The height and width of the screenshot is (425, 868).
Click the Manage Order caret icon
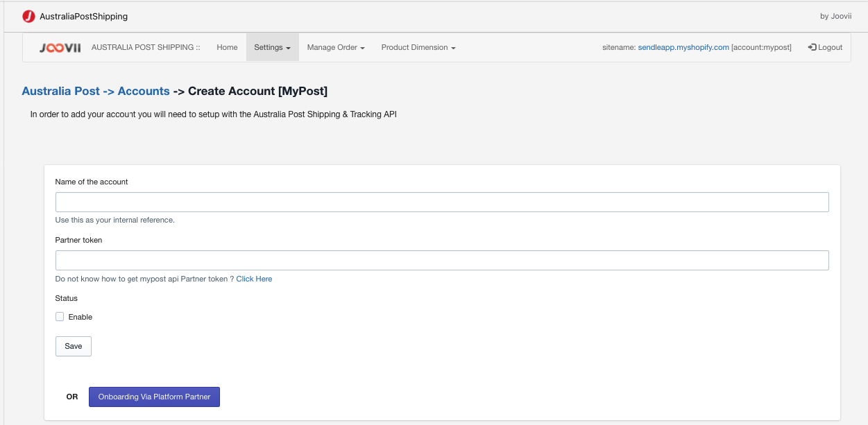click(362, 48)
